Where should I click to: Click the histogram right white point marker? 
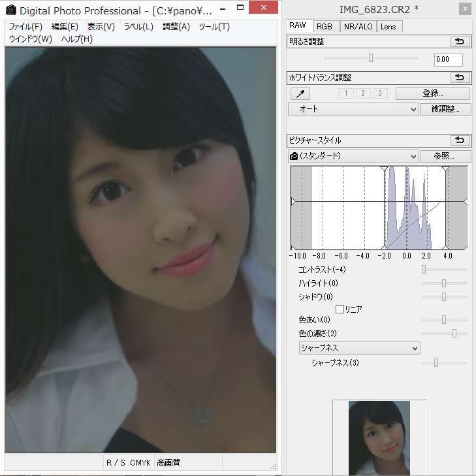[445, 168]
